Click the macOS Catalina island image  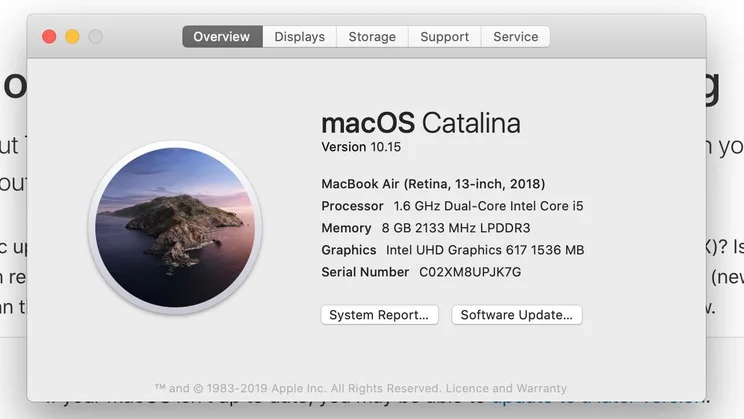[175, 227]
